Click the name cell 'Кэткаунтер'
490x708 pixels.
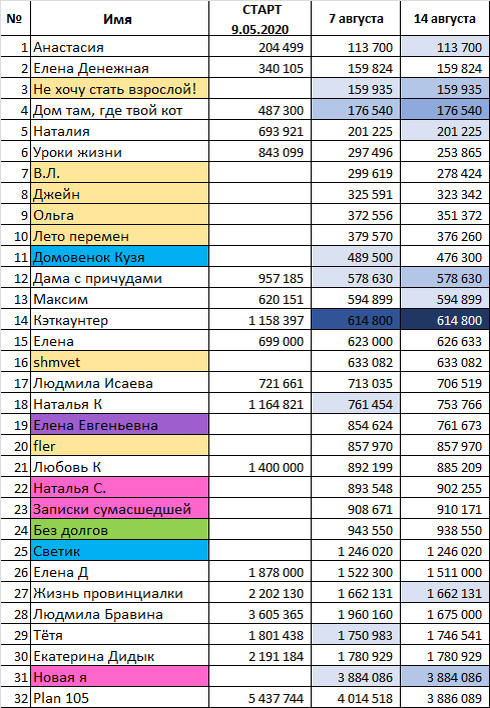click(x=119, y=320)
